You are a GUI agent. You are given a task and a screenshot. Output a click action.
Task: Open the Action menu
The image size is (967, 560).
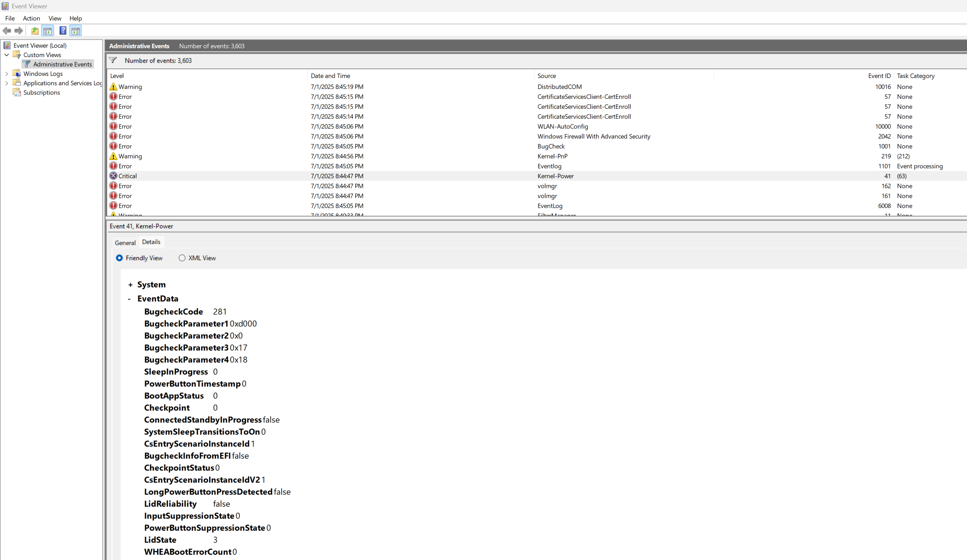tap(31, 18)
